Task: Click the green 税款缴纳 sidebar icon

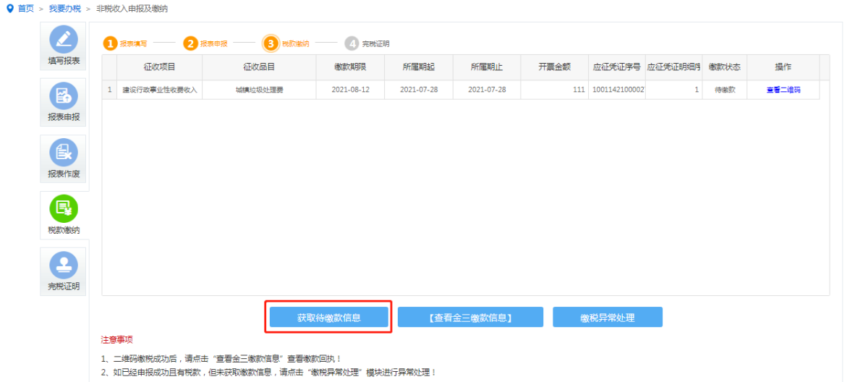Action: (x=64, y=208)
